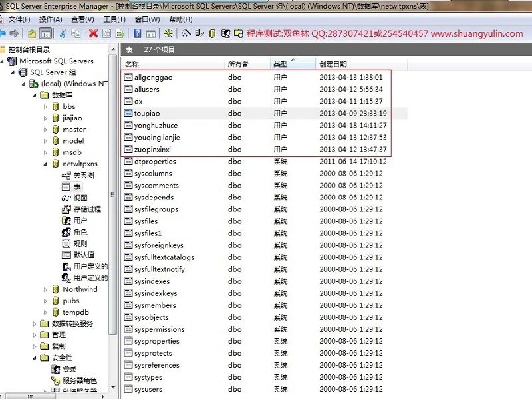Click the New login toolbar icon
The height and width of the screenshot is (399, 532).
click(225, 33)
